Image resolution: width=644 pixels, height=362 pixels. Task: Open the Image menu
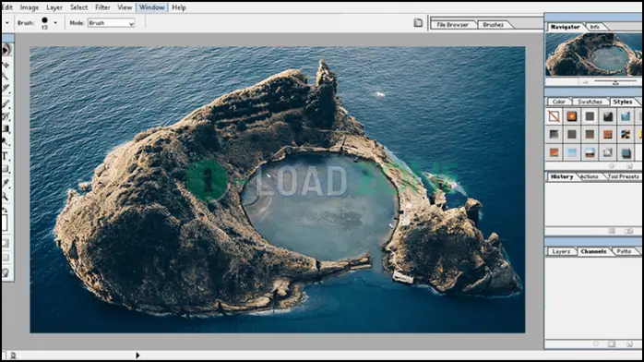coord(30,7)
